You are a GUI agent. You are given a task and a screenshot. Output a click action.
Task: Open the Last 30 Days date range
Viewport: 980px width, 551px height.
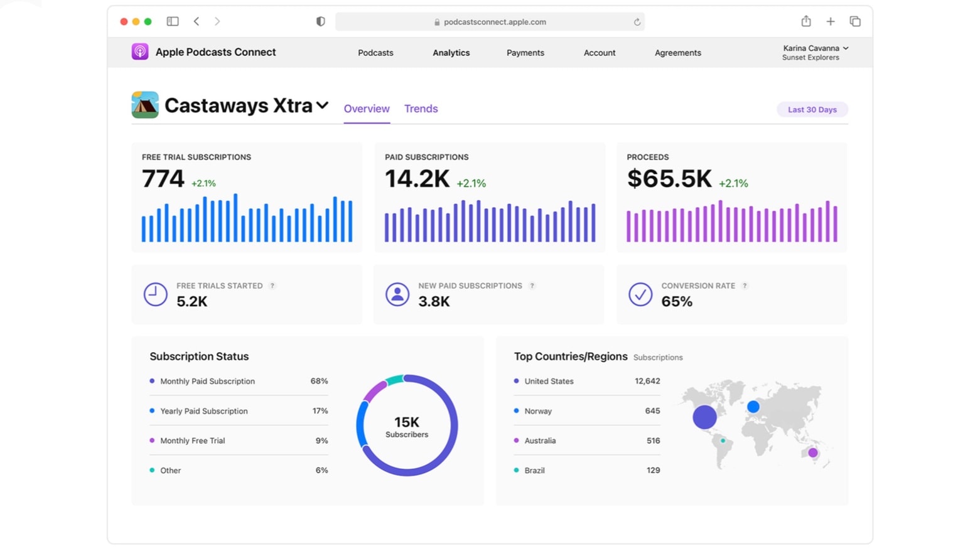click(812, 110)
